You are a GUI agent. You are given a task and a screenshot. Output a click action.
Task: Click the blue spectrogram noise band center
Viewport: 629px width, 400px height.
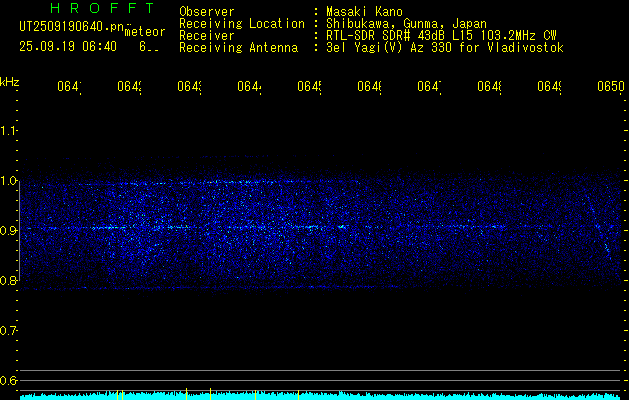320,232
